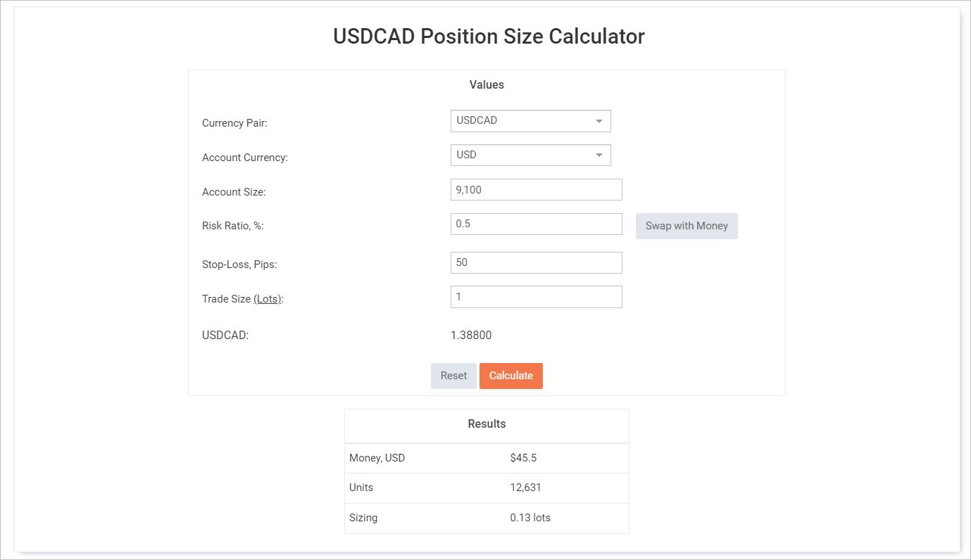Image resolution: width=971 pixels, height=560 pixels.
Task: Open the Currency Pair dropdown showing USDCAD
Action: 530,121
